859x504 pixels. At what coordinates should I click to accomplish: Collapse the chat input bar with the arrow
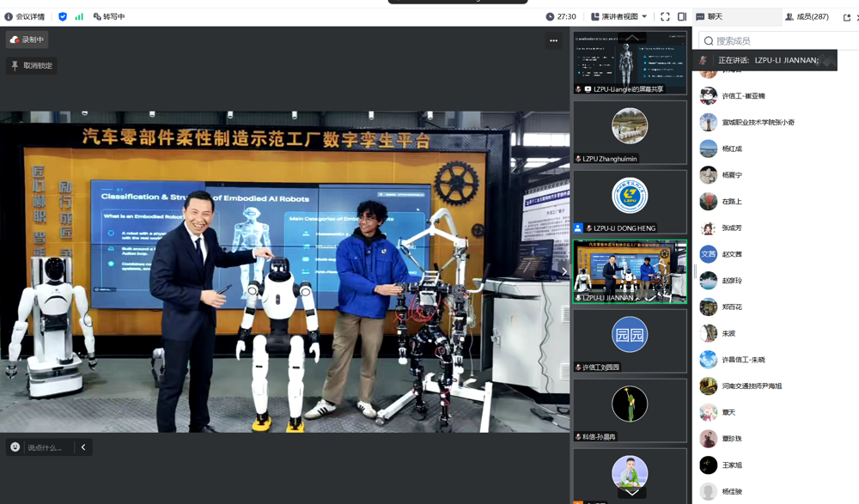(83, 447)
